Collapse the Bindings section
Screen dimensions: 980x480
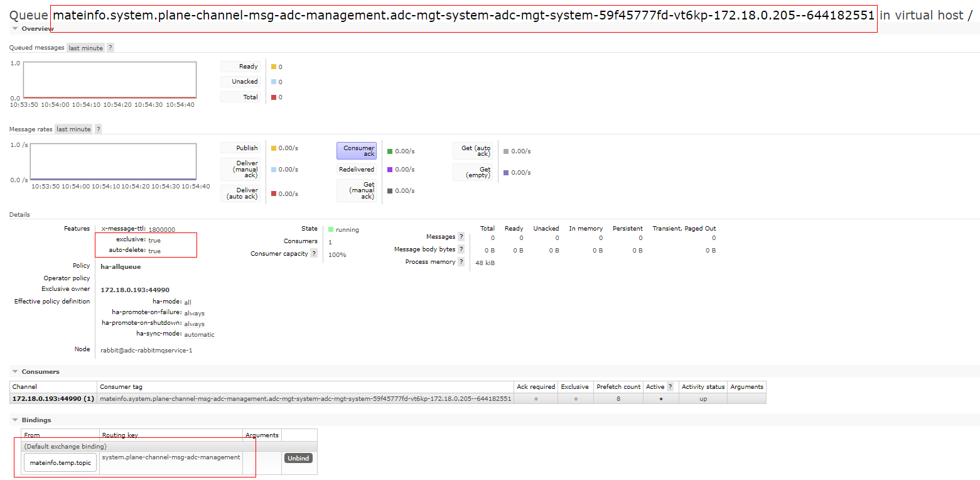tap(31, 420)
